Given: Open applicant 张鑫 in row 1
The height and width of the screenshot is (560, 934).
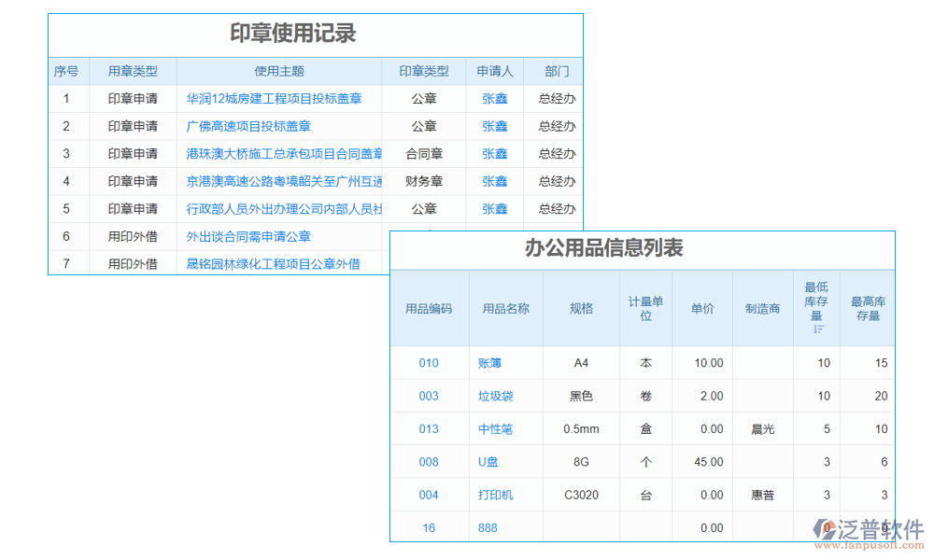Looking at the screenshot, I should point(494,99).
